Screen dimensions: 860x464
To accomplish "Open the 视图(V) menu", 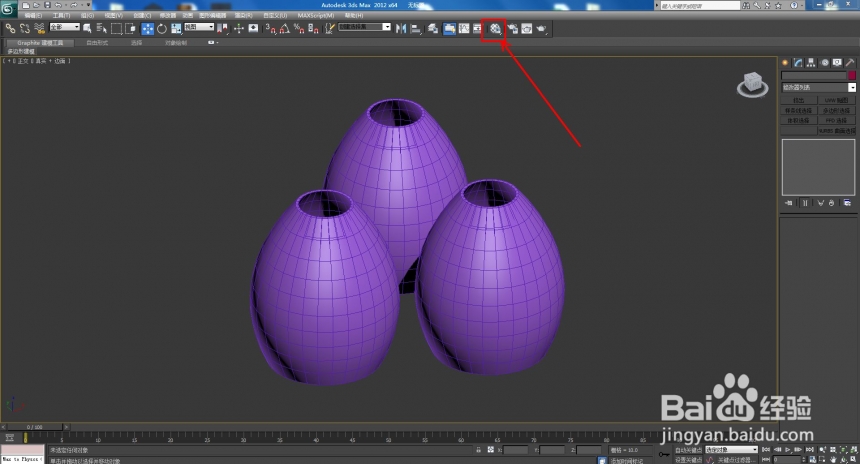I will click(114, 15).
